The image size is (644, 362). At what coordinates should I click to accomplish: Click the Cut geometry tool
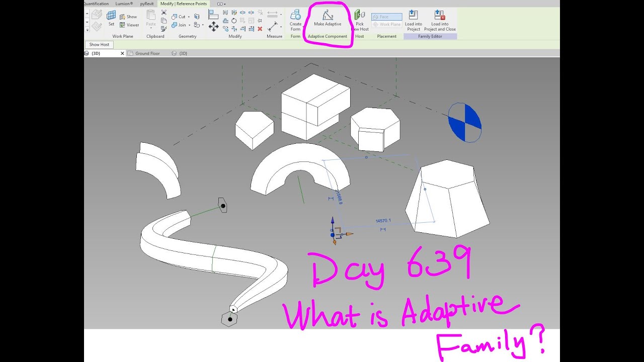179,17
